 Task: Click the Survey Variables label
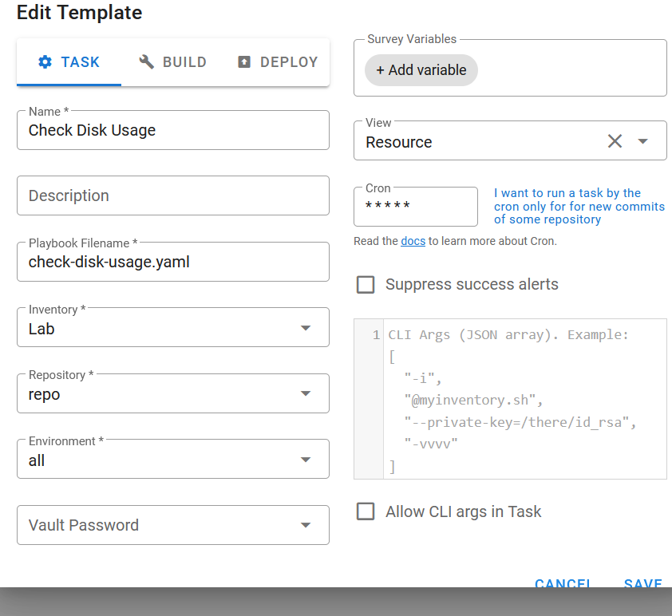[412, 39]
